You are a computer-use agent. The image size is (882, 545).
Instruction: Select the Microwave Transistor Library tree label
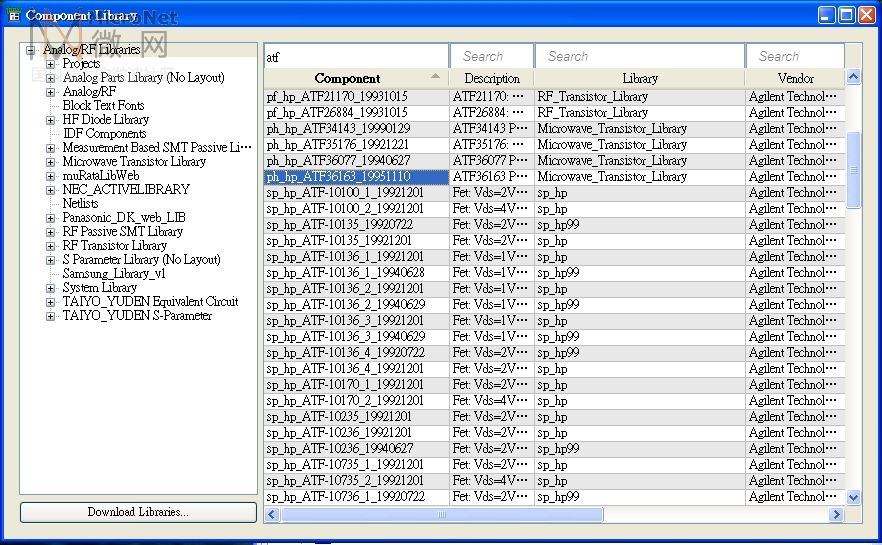coord(134,162)
